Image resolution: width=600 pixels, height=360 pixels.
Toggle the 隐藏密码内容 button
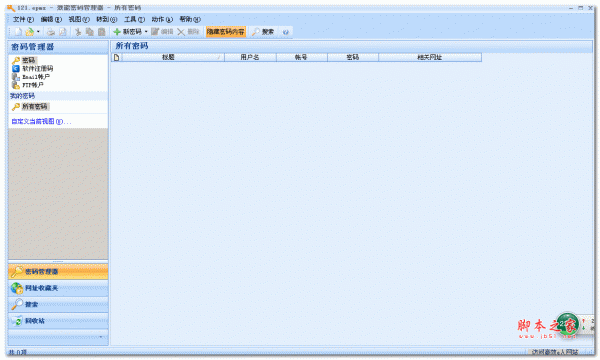pyautogui.click(x=225, y=32)
